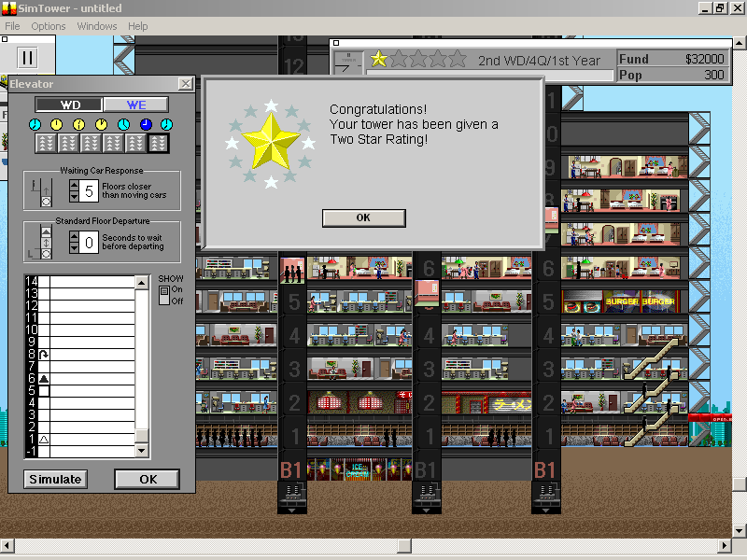Decrease the Waiting Car Response floors value
Viewport: 747px width, 560px height.
coord(74,196)
